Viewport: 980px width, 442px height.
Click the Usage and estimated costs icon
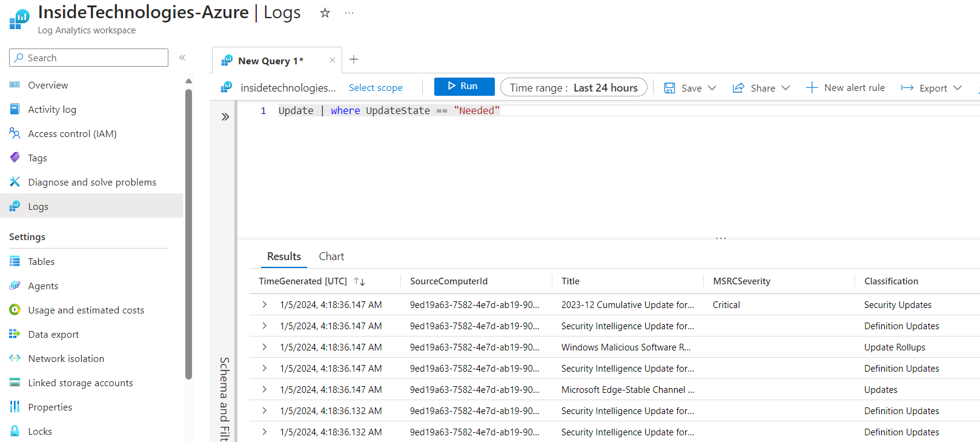pyautogui.click(x=15, y=310)
